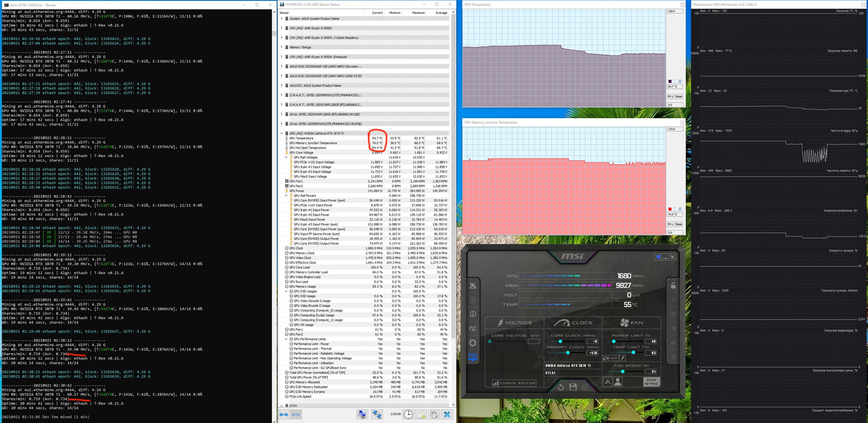The width and height of the screenshot is (868, 423).
Task: Save the Afterburner profile with floppy icon
Action: 573,387
